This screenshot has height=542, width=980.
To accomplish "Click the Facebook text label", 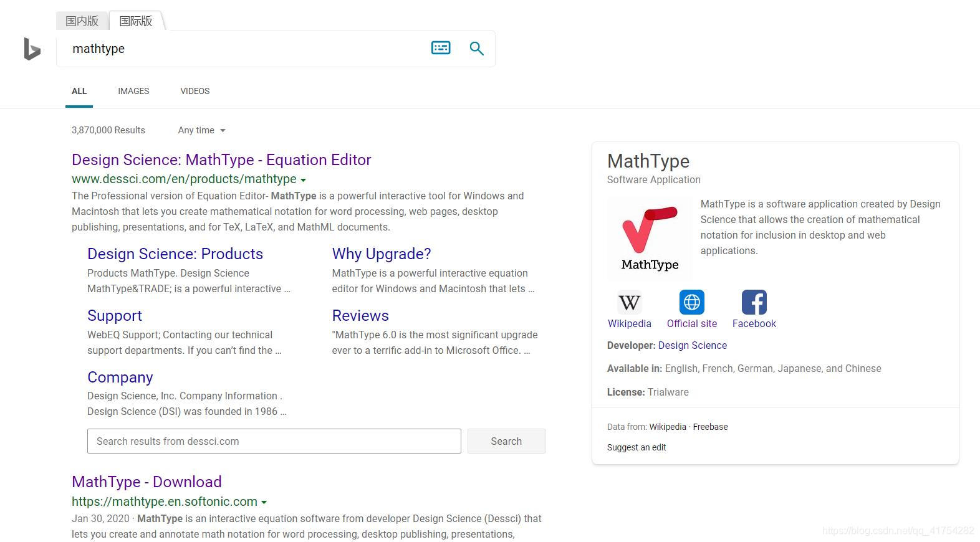I will [x=754, y=323].
